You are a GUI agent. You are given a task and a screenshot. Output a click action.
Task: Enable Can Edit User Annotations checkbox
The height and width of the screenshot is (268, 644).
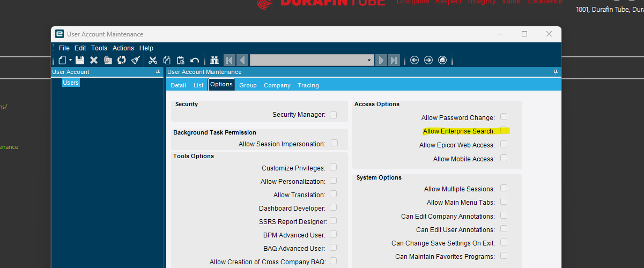[x=504, y=229]
